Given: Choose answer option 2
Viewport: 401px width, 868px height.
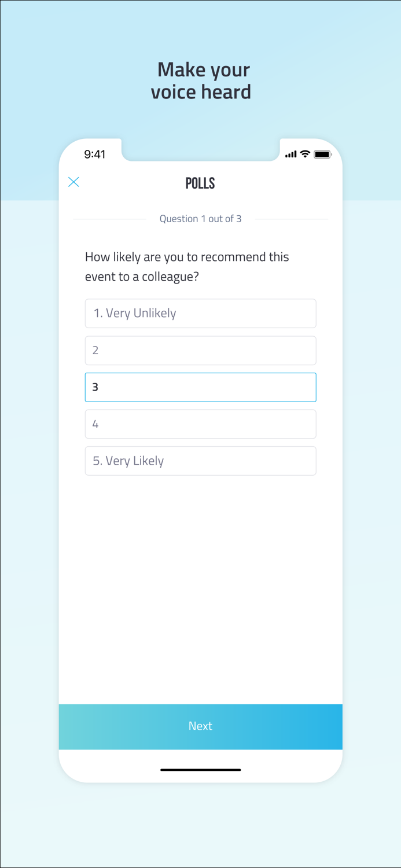Looking at the screenshot, I should [200, 351].
